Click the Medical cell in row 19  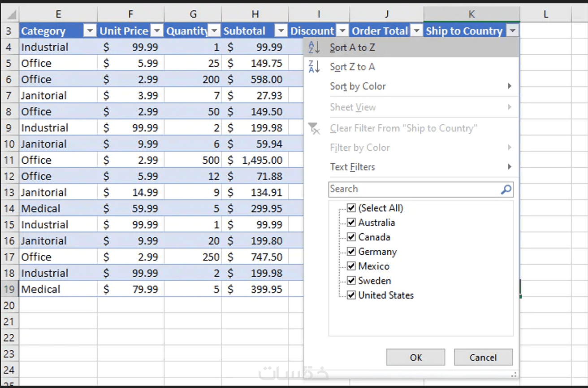[58, 289]
